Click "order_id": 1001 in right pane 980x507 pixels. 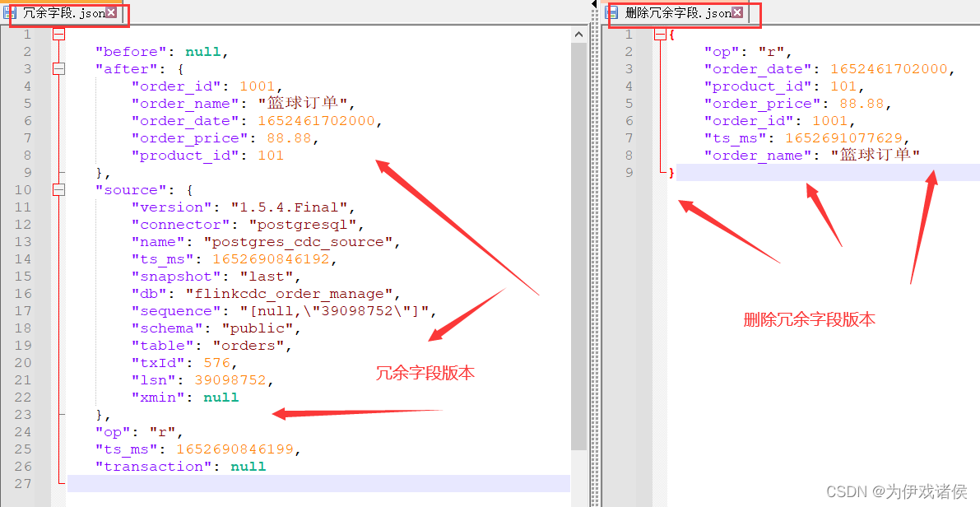click(x=780, y=121)
